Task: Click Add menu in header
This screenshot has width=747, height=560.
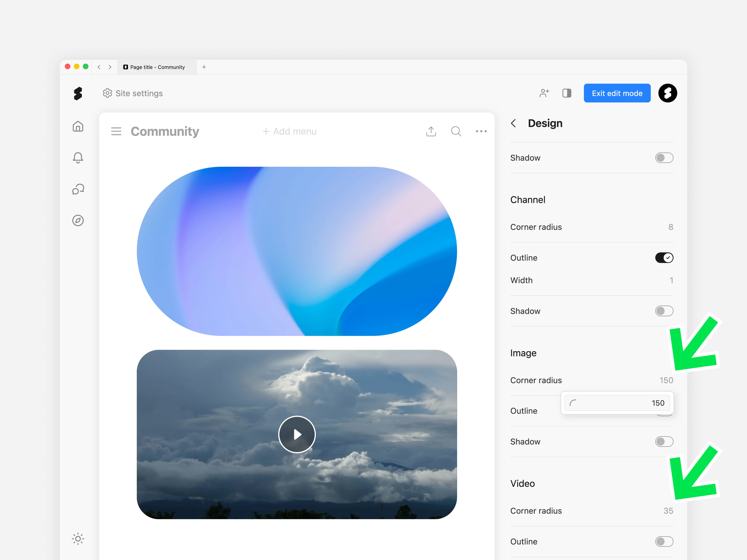Action: (x=289, y=131)
